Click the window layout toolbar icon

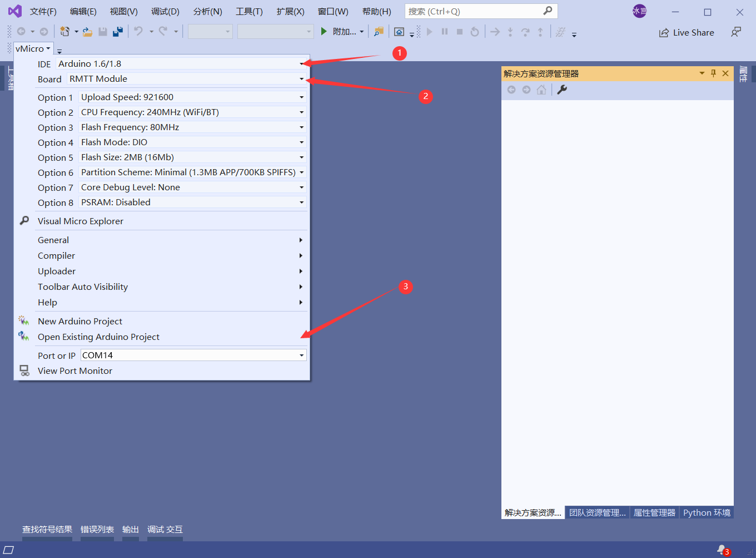(399, 32)
